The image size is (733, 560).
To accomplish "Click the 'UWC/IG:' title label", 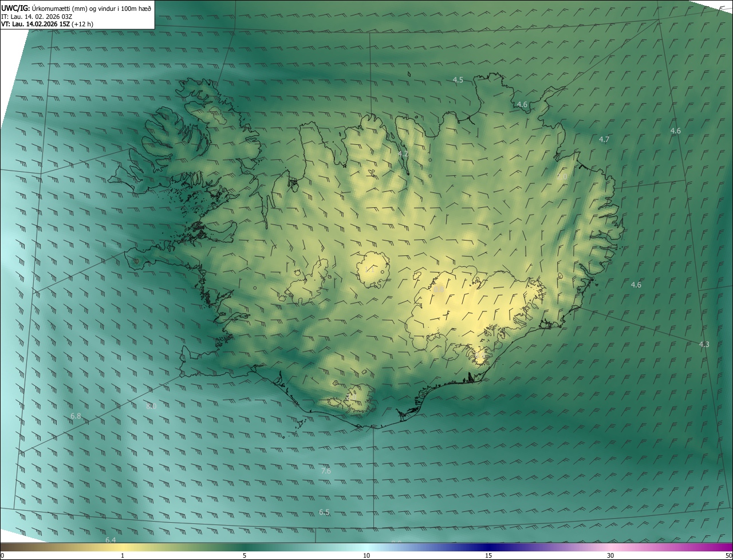I will [16, 7].
